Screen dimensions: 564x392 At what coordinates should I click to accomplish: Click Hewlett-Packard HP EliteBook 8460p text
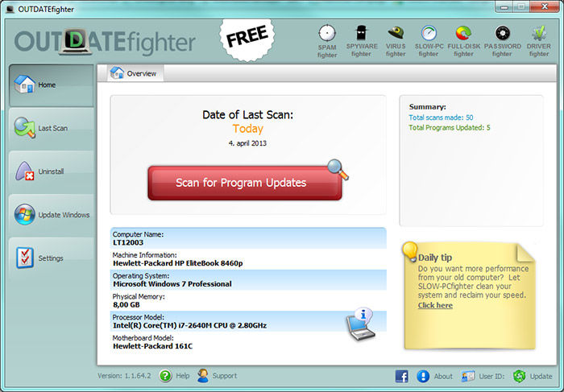pos(178,263)
